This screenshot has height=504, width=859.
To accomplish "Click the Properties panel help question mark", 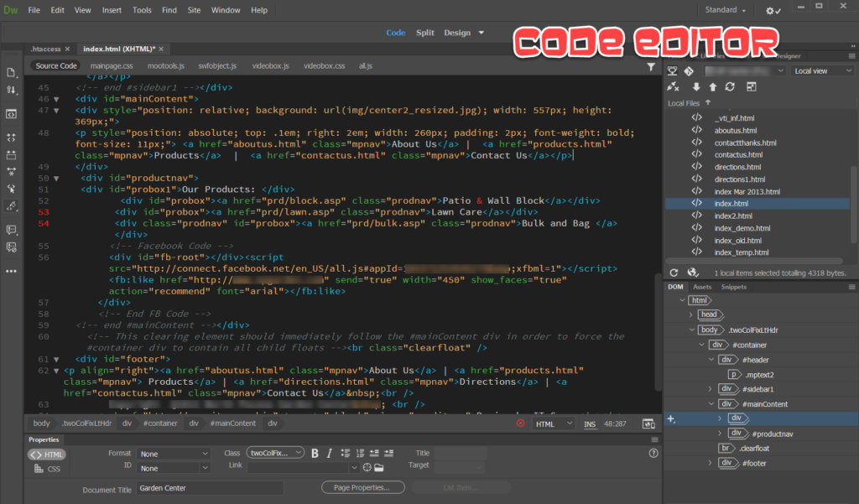I will [653, 453].
